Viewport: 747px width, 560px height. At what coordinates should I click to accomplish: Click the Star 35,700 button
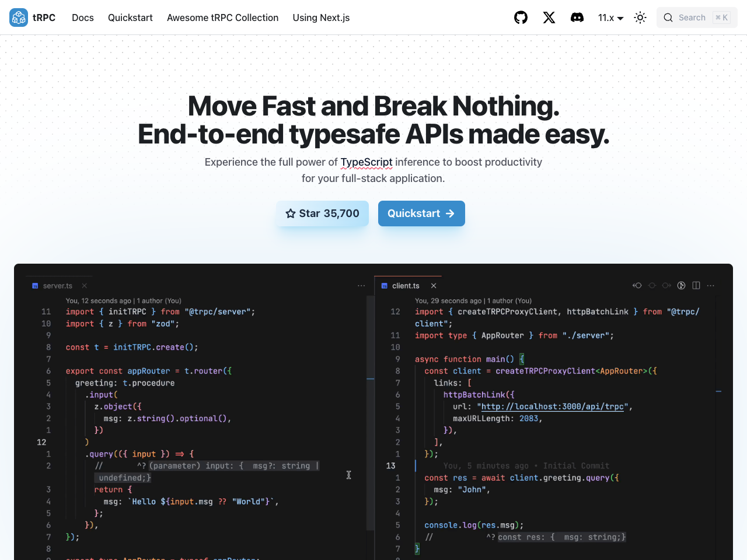(x=322, y=213)
